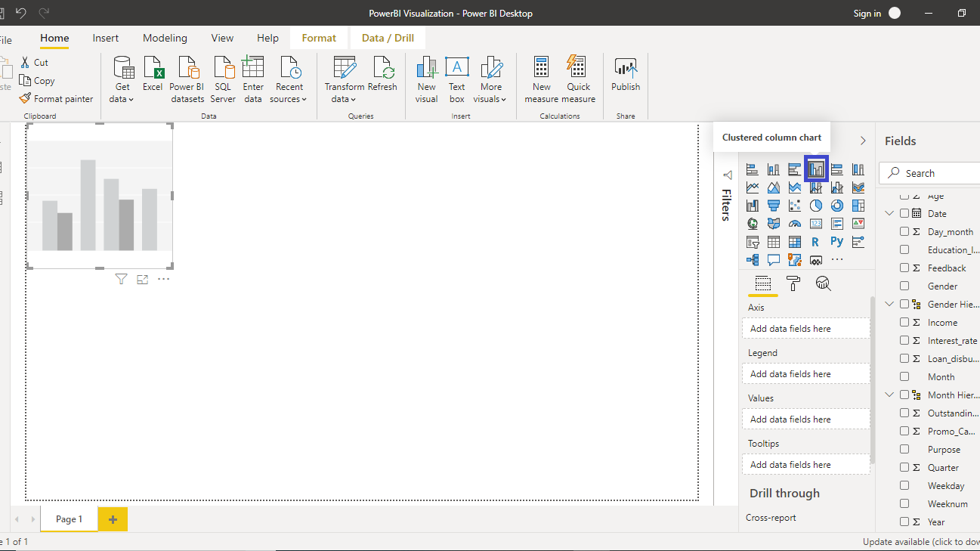Select the Clustered column chart visual
Image resolution: width=980 pixels, height=551 pixels.
tap(816, 169)
